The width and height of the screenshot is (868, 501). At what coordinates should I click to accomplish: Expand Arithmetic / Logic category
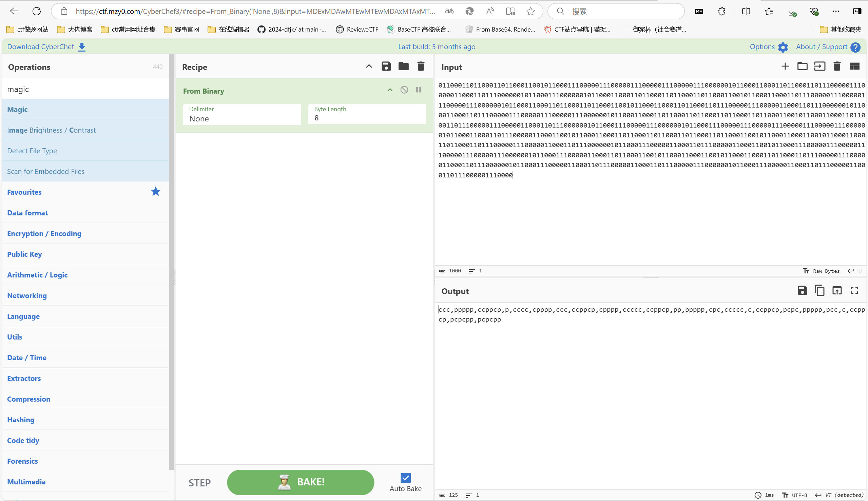(x=85, y=275)
